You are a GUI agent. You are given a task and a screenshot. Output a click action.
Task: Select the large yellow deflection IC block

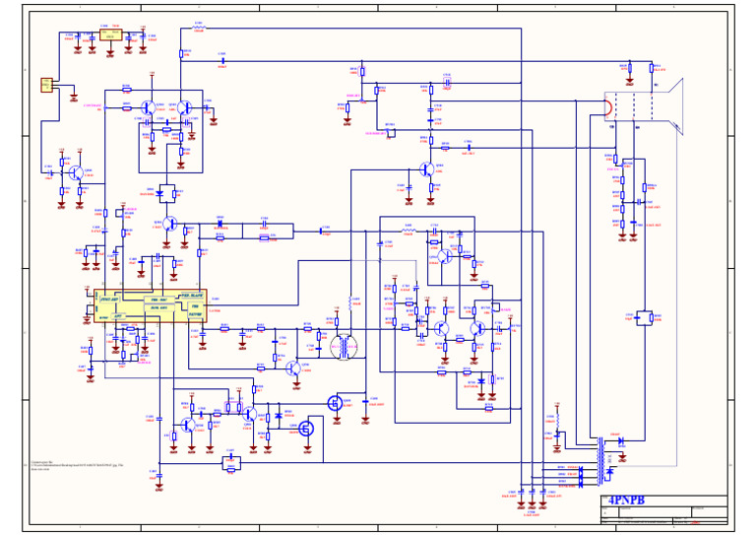coord(151,305)
